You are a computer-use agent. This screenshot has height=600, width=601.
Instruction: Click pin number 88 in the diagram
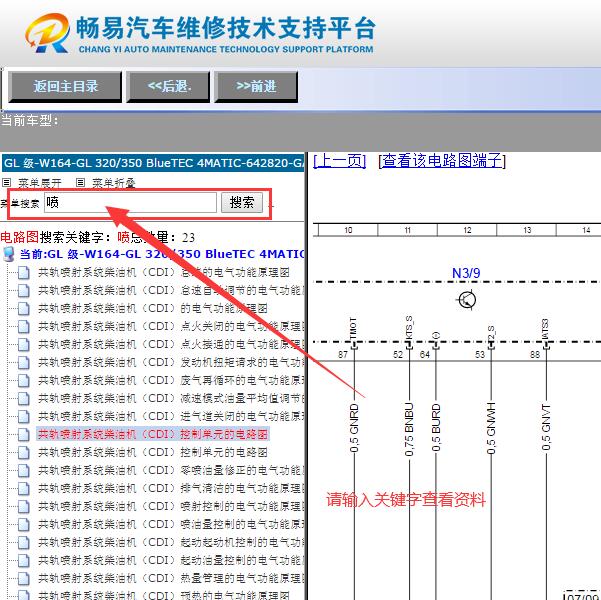(535, 355)
